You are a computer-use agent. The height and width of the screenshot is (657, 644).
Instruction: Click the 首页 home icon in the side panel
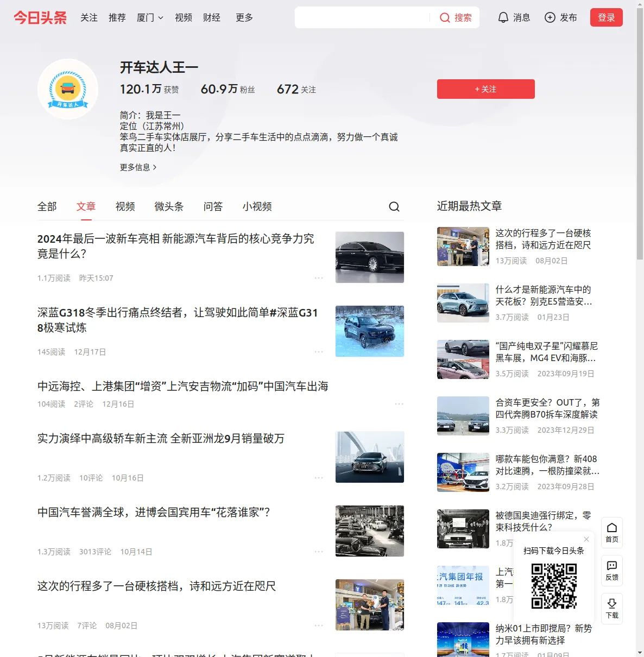click(612, 532)
